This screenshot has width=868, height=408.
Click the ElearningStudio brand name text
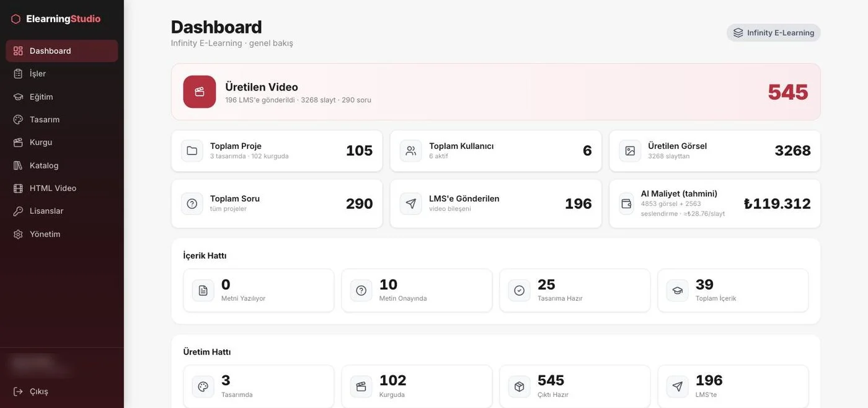(63, 19)
